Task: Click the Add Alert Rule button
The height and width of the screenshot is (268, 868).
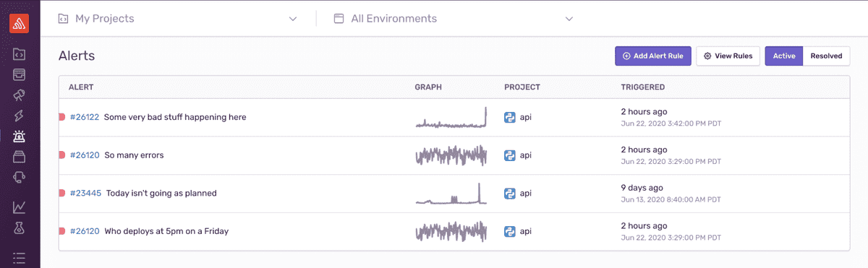Action: (653, 56)
